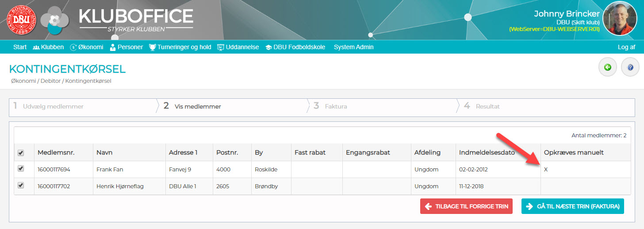Open the blue help question mark icon
644x229 pixels.
click(630, 67)
